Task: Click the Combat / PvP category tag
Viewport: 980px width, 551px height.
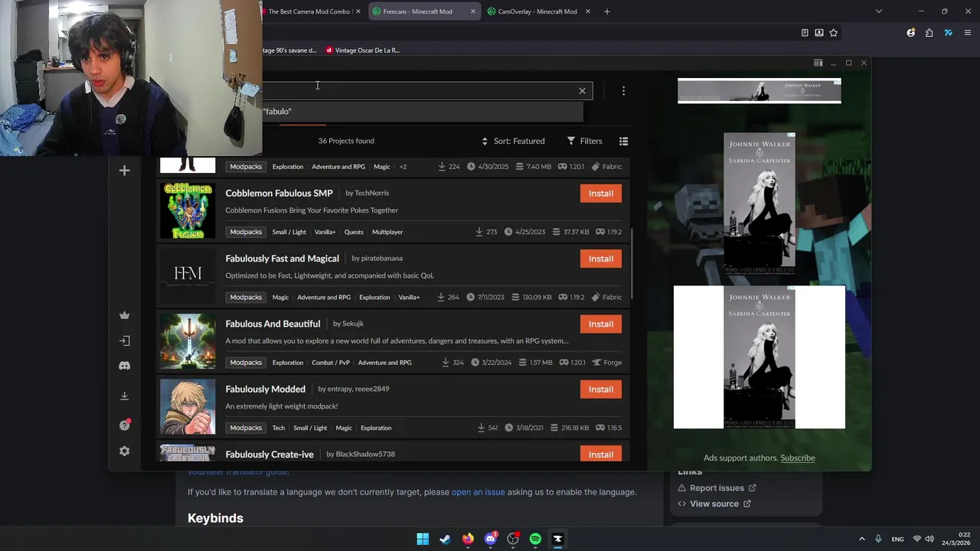Action: pos(331,363)
